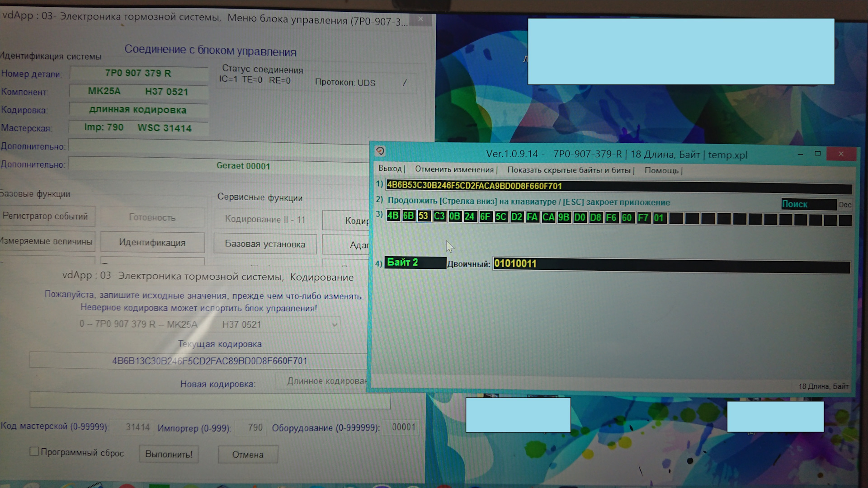
Task: Close the vdApp control unit menu window
Action: (420, 19)
